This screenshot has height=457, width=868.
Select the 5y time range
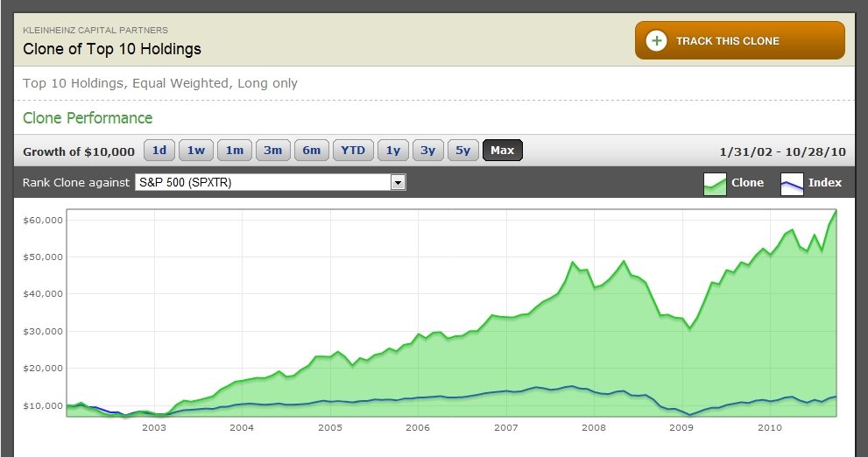[462, 151]
